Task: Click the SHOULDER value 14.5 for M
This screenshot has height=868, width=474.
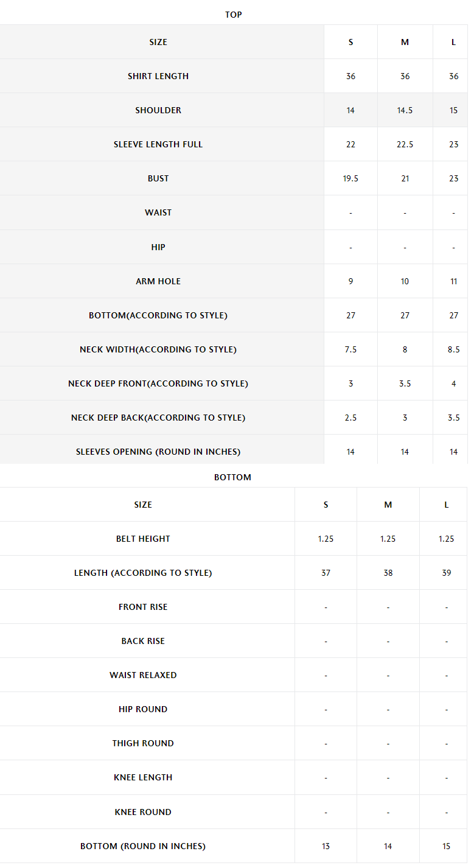Action: [405, 110]
